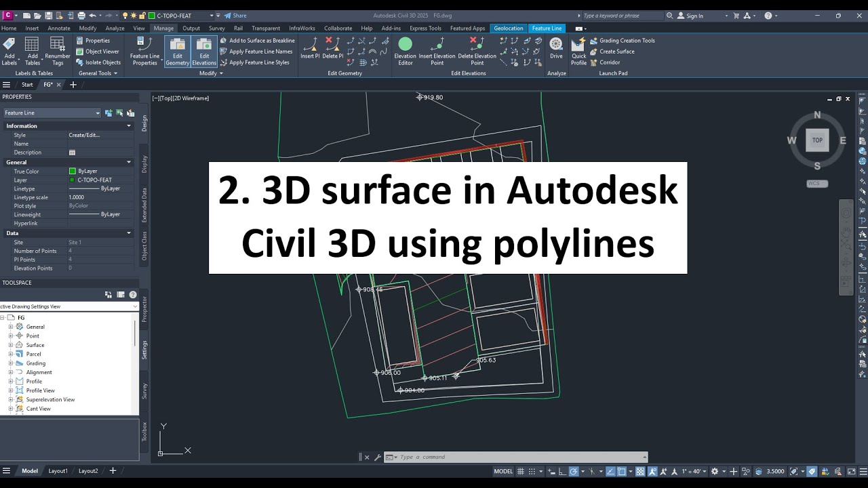Screen dimensions: 868x488
Task: Open the Home ribbon tab
Action: pyautogui.click(x=9, y=28)
